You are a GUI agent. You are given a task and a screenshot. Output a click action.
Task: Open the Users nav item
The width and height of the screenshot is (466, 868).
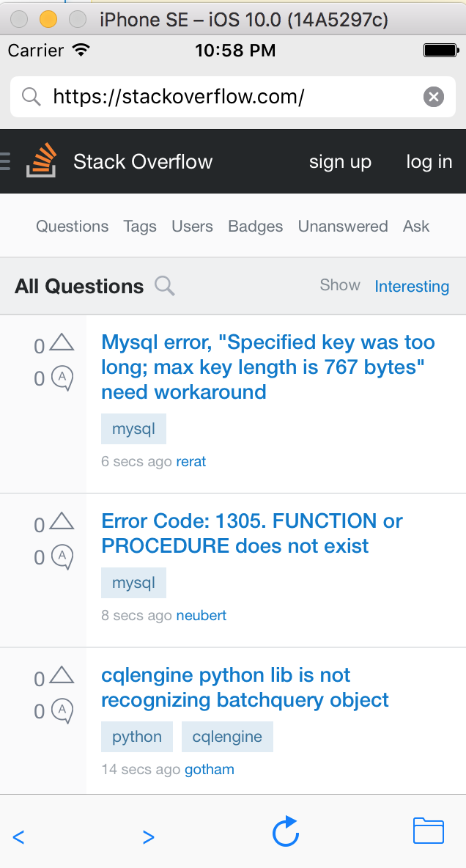[192, 227]
